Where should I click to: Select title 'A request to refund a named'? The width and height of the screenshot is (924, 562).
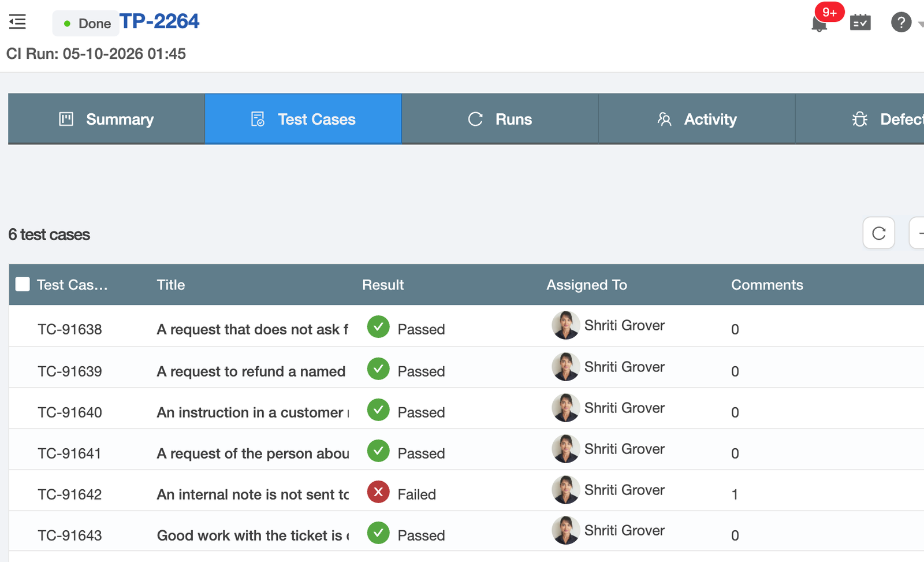251,371
